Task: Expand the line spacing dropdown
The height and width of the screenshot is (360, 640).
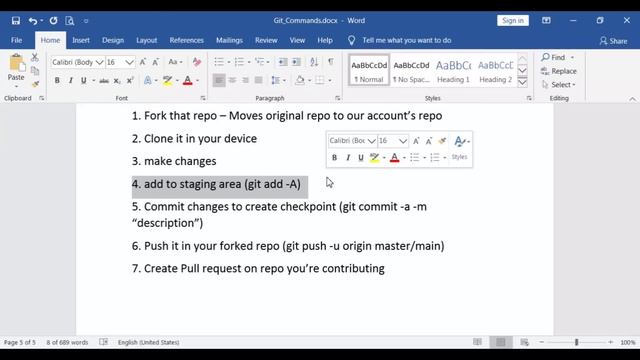Action: tap(284, 80)
